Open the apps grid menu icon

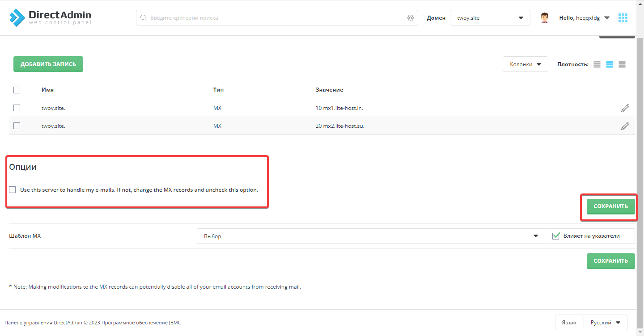point(623,18)
